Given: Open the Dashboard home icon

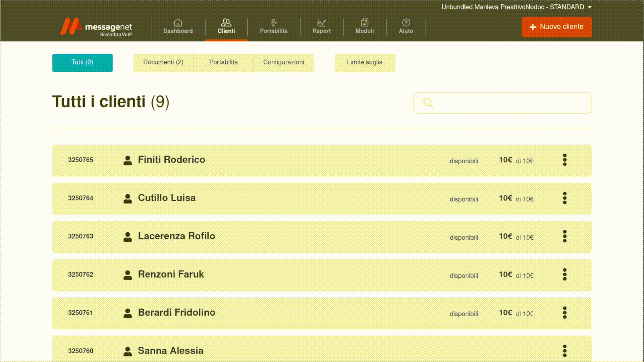Looking at the screenshot, I should pyautogui.click(x=178, y=23).
